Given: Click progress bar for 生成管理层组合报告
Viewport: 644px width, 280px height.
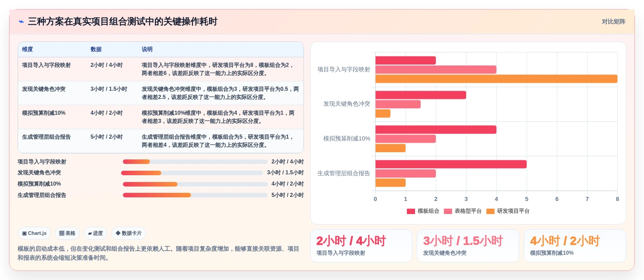Looking at the screenshot, I should [195, 195].
